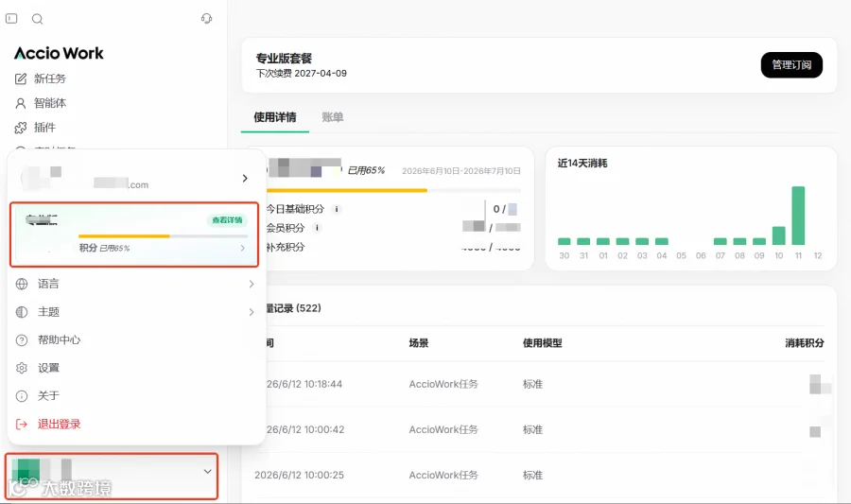Switch to the 账单 tab
The width and height of the screenshot is (851, 504).
click(332, 117)
